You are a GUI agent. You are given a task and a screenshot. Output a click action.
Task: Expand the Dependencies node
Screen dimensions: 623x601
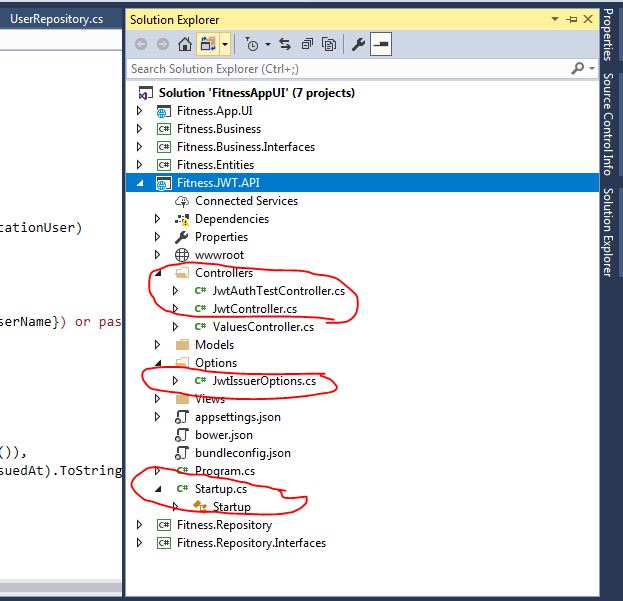[157, 219]
